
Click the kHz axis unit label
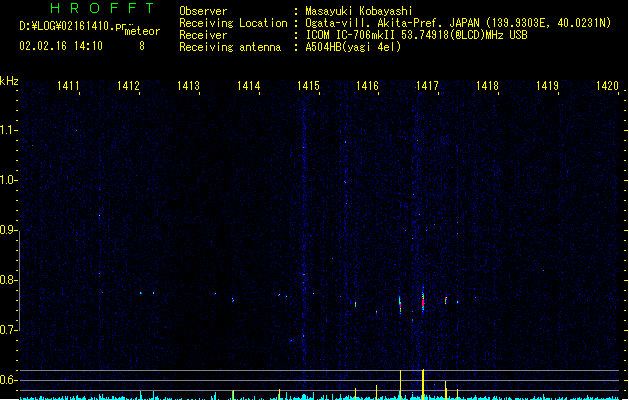click(x=9, y=81)
